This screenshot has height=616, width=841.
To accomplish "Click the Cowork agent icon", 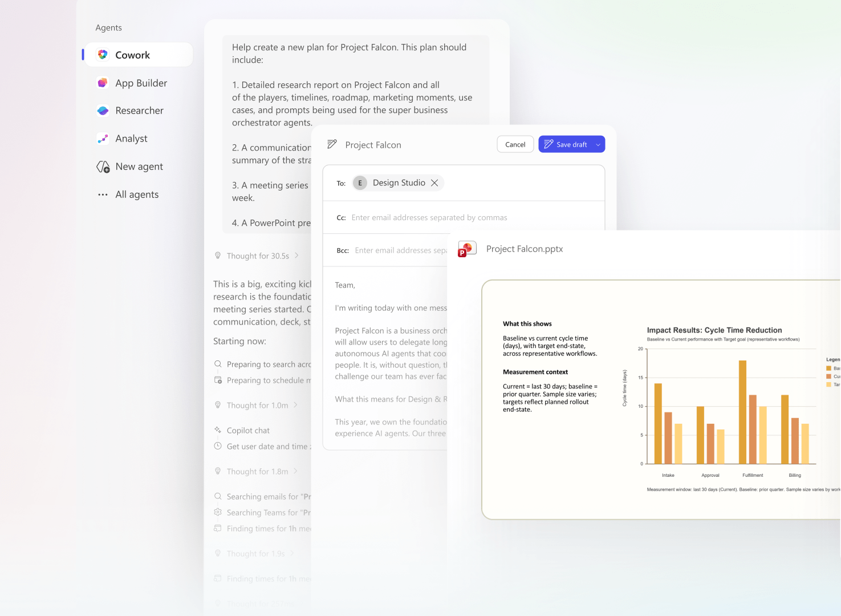I will click(x=103, y=55).
